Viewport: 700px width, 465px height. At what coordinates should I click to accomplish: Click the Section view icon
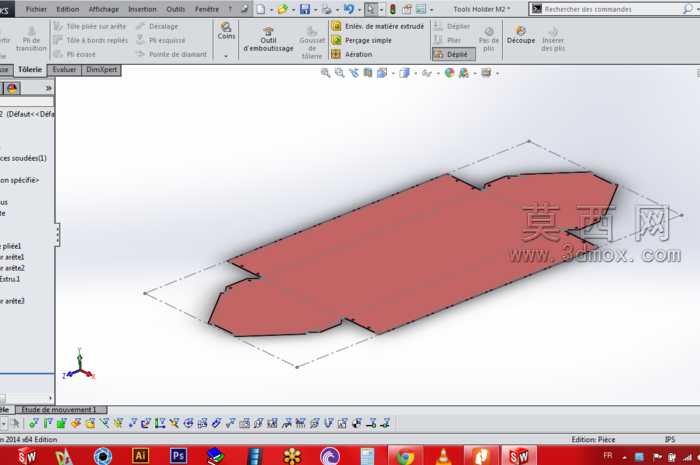click(x=368, y=73)
